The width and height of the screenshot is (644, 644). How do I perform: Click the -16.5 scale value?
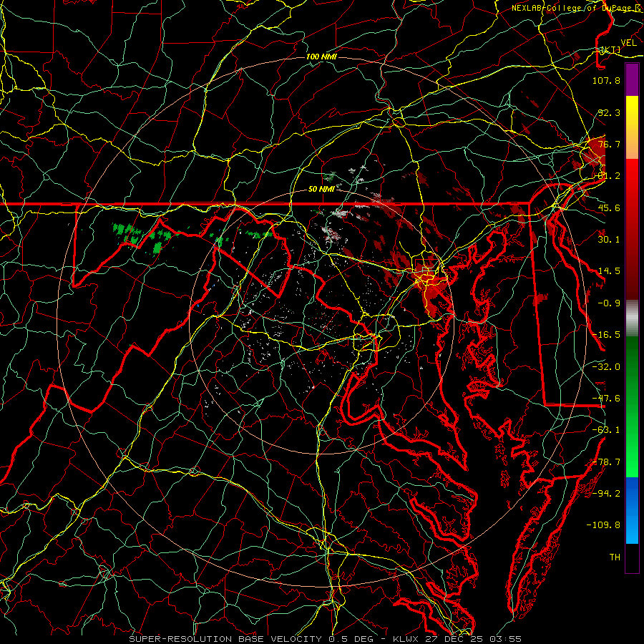click(606, 335)
